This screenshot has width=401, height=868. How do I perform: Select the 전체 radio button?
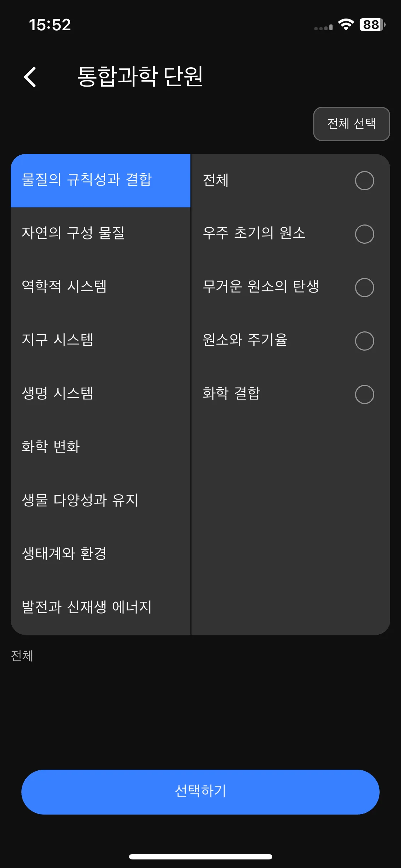(364, 181)
